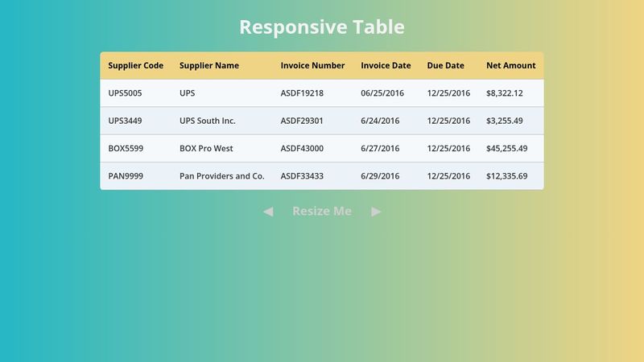
Task: Select invoice number ASDF33433
Action: (x=302, y=176)
